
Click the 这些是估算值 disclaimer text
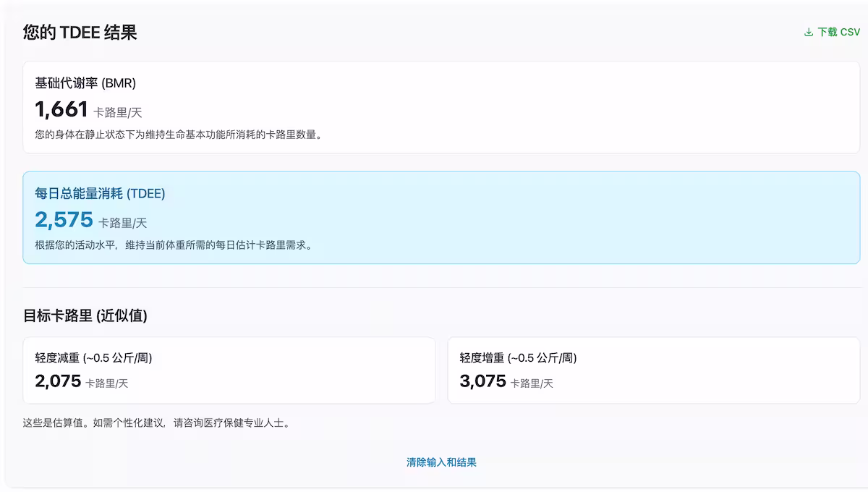coord(156,423)
